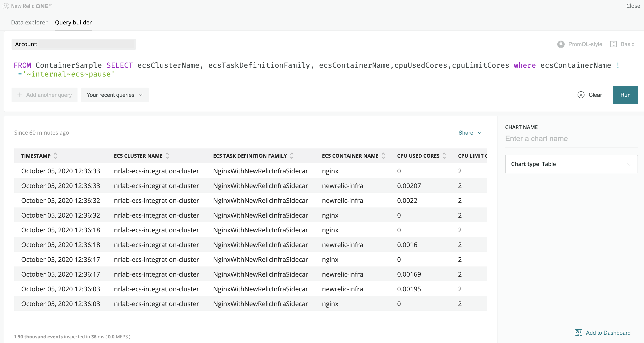The image size is (644, 343).
Task: Click the MEPS abbreviation link
Action: click(x=122, y=337)
